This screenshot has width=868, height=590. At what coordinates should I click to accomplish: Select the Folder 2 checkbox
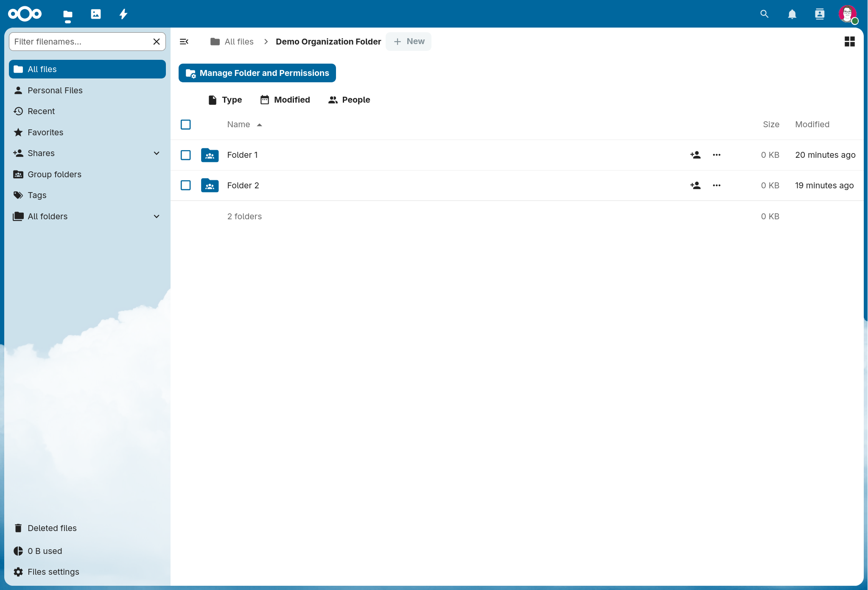pyautogui.click(x=186, y=185)
